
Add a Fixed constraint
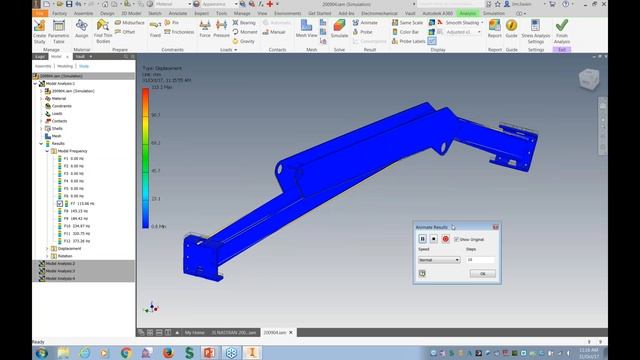pos(155,29)
